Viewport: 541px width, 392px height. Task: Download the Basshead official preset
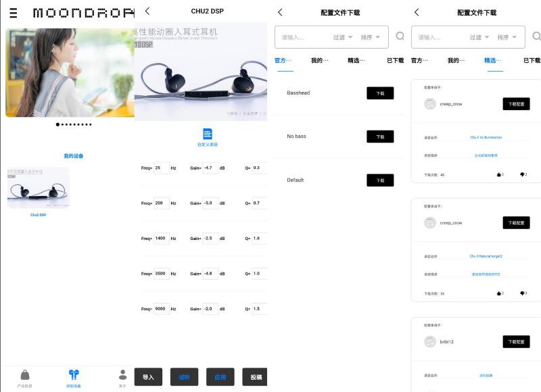pyautogui.click(x=380, y=93)
